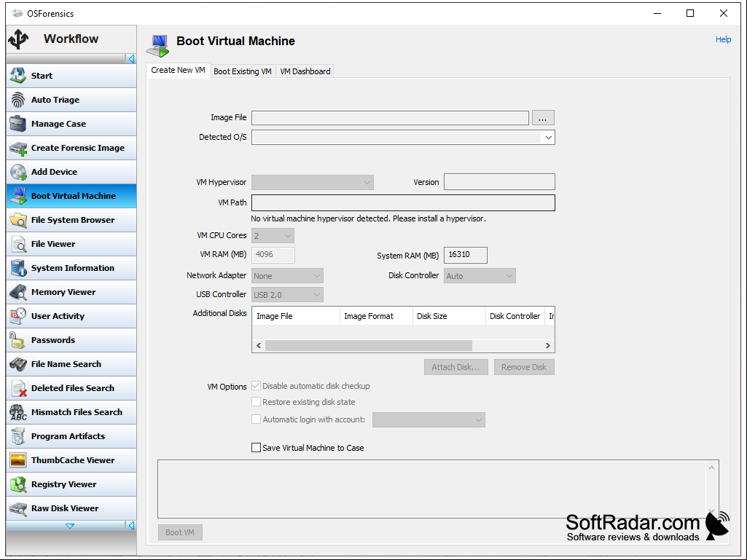This screenshot has height=560, width=747.
Task: Switch to the Create New VM tab
Action: (178, 70)
